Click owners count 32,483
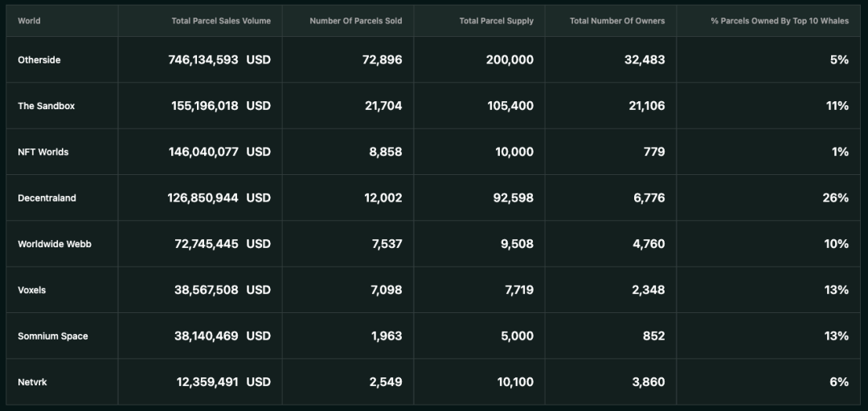868x411 pixels. point(645,59)
